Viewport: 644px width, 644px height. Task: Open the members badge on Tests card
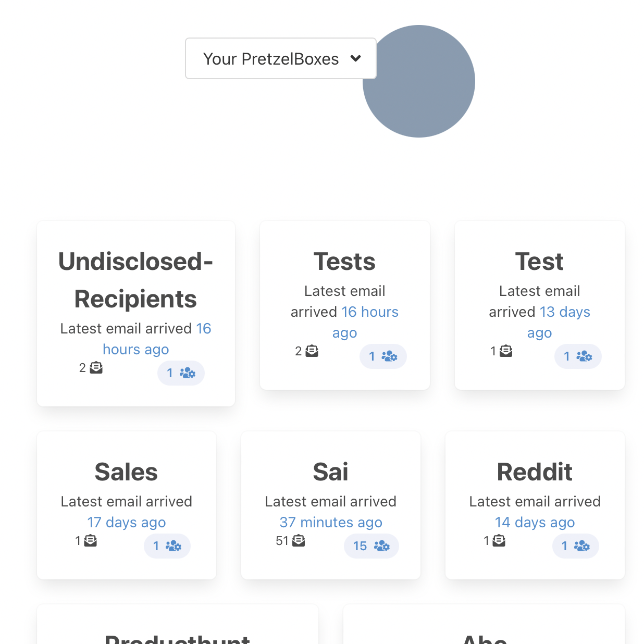pos(383,356)
